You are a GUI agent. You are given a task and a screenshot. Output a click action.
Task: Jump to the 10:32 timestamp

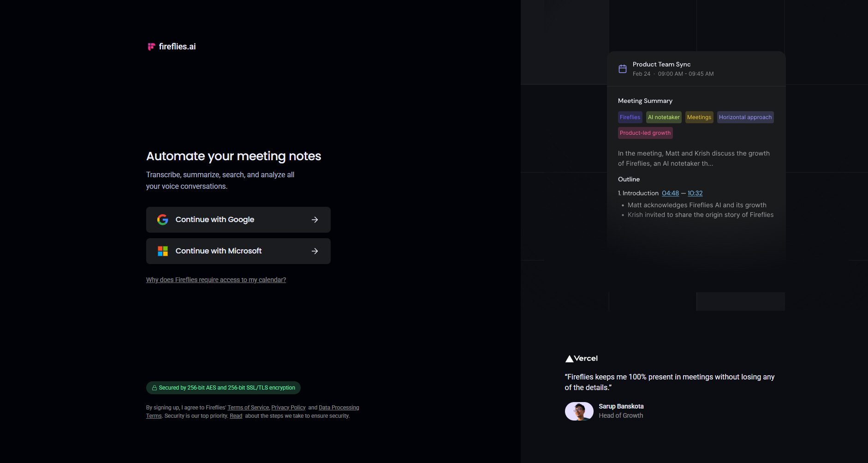point(695,193)
